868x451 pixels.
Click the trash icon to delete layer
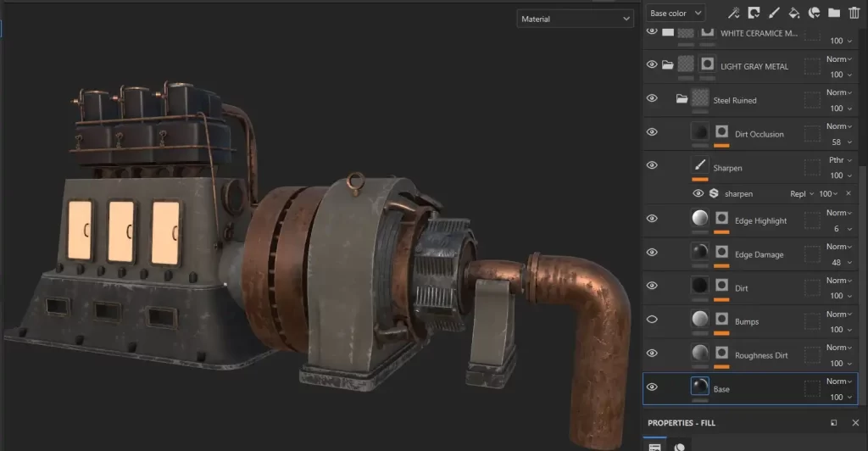tap(854, 13)
